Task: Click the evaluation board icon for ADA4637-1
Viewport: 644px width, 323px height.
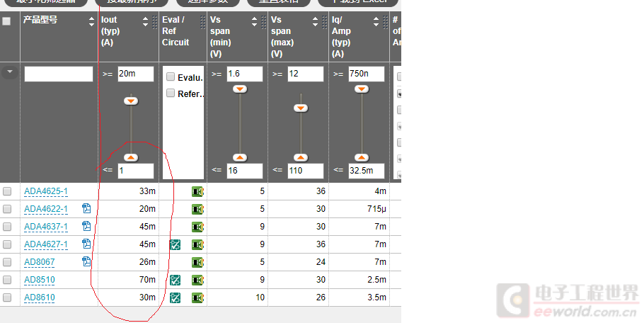Action: point(197,227)
